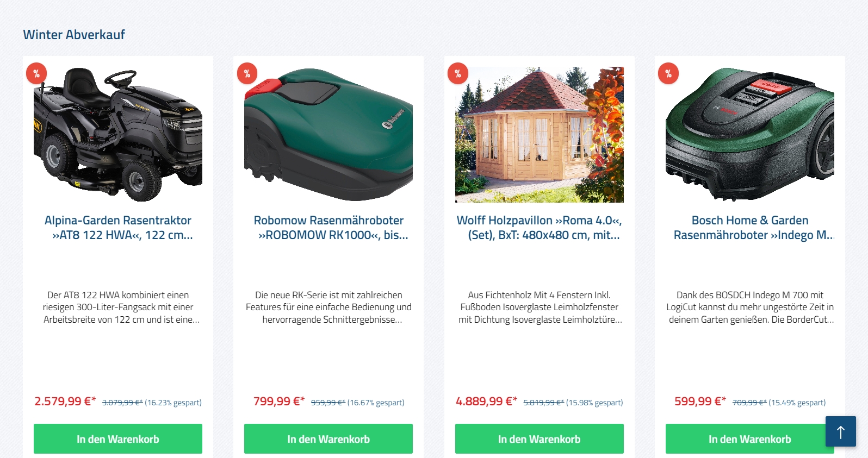
Task: Open the Wolff Holzpavillon product photo
Action: [540, 135]
